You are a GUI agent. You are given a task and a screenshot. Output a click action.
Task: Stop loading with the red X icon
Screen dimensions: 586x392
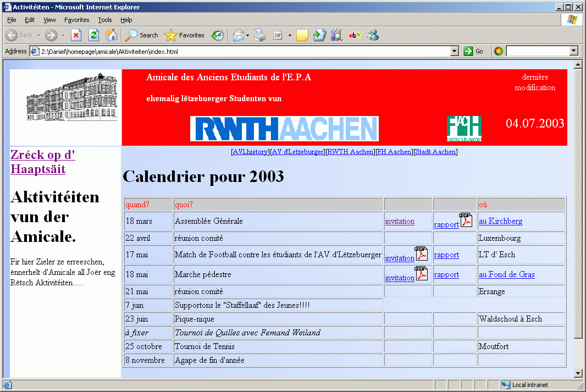coord(76,35)
